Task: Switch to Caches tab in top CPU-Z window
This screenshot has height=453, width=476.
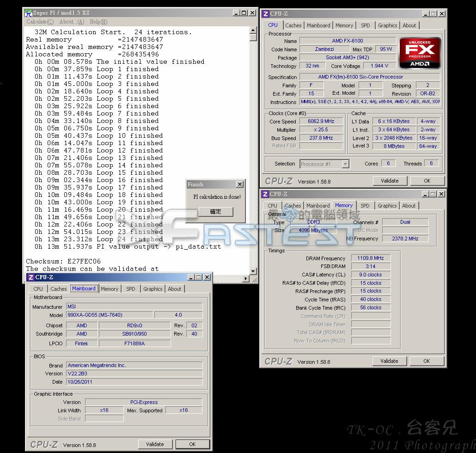Action: coord(293,25)
